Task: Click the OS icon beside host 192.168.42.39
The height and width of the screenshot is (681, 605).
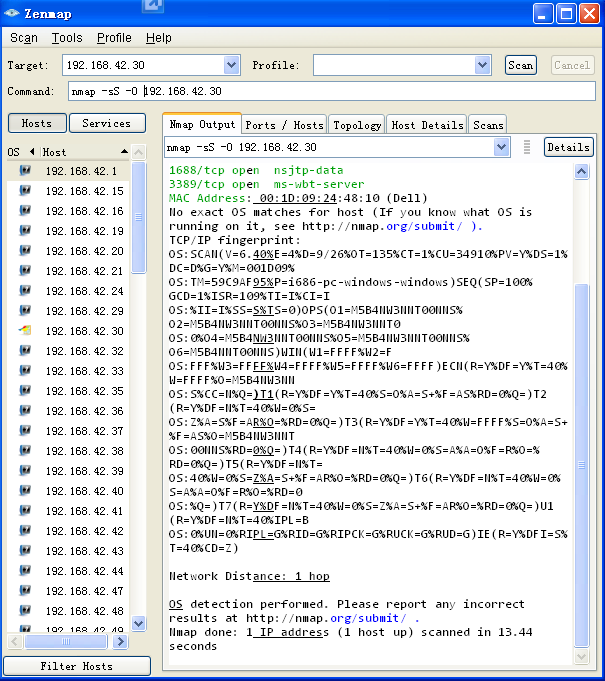Action: pos(25,470)
